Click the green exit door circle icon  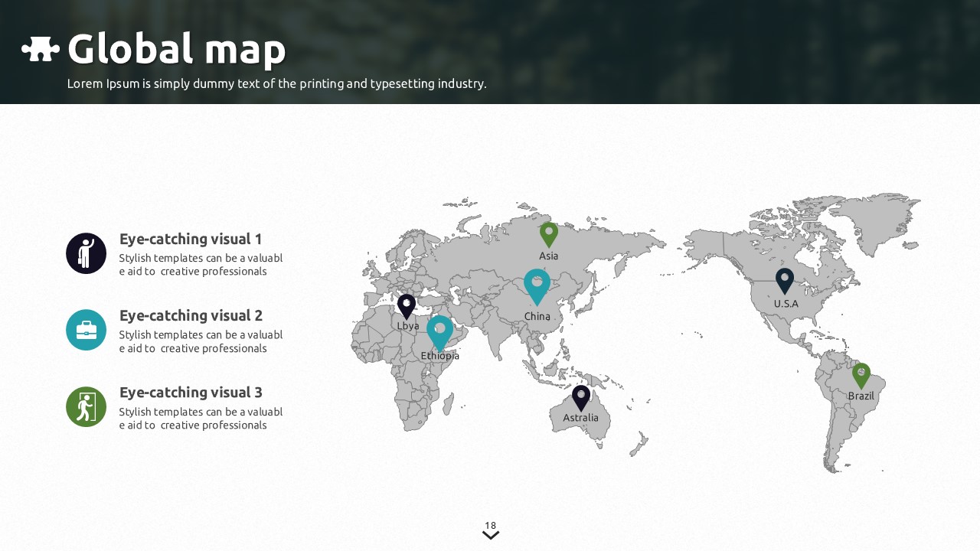click(86, 407)
